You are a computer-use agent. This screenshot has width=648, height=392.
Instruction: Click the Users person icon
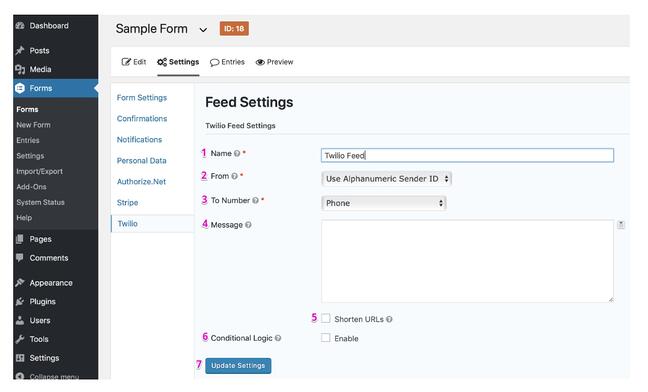pyautogui.click(x=20, y=320)
